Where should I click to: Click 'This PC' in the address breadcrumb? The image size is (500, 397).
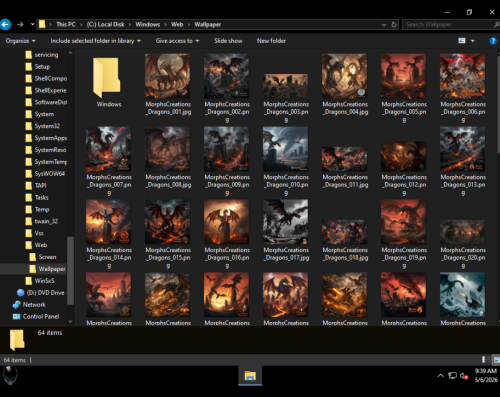[66, 24]
